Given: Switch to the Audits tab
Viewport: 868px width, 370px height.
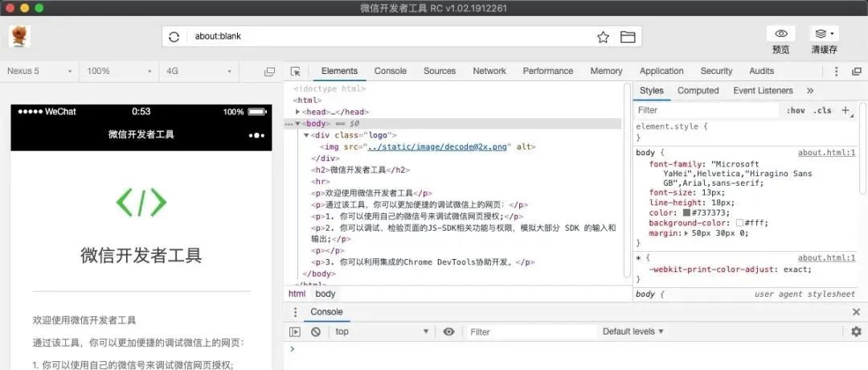Looking at the screenshot, I should 762,71.
